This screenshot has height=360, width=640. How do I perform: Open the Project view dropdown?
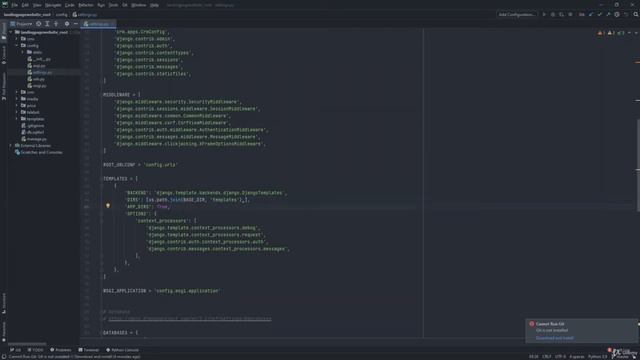pyautogui.click(x=22, y=24)
